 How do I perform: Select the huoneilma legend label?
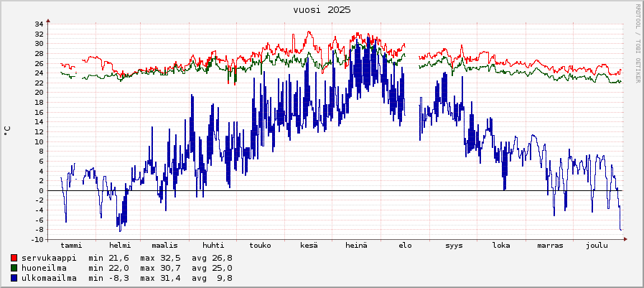coord(44,268)
